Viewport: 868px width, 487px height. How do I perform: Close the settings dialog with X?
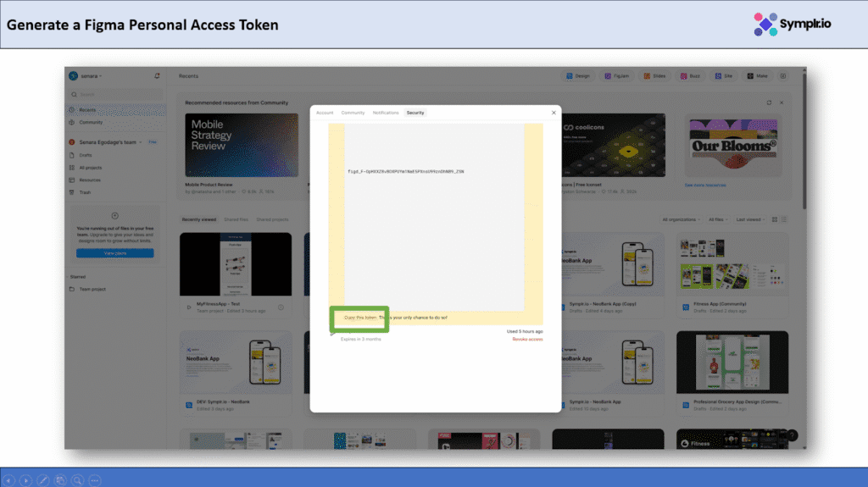(554, 112)
